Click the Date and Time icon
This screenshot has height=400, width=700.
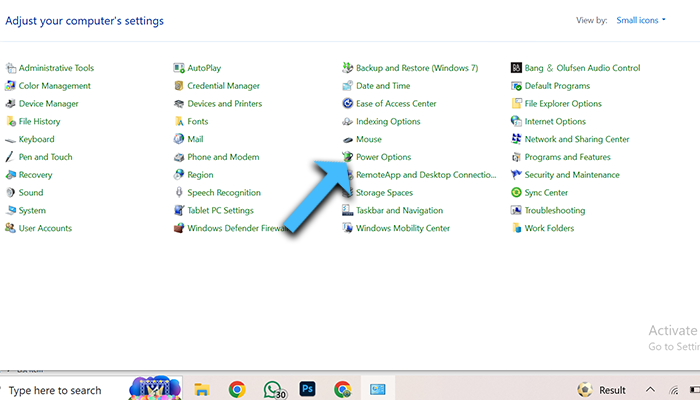tap(347, 86)
